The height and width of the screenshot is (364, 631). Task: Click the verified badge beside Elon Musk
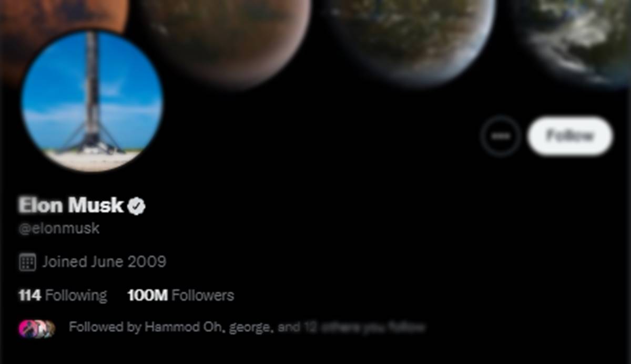[137, 206]
